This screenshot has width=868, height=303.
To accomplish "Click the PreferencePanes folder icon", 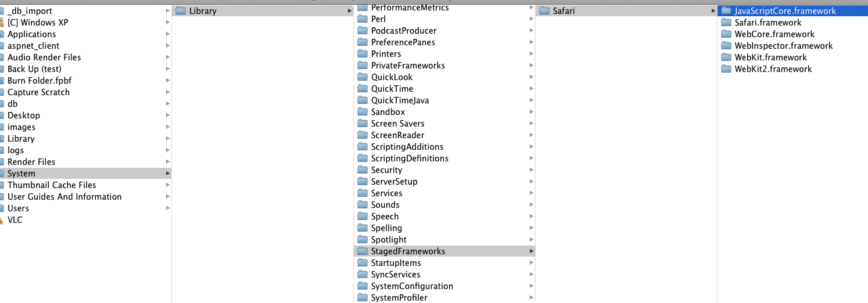I will [363, 42].
